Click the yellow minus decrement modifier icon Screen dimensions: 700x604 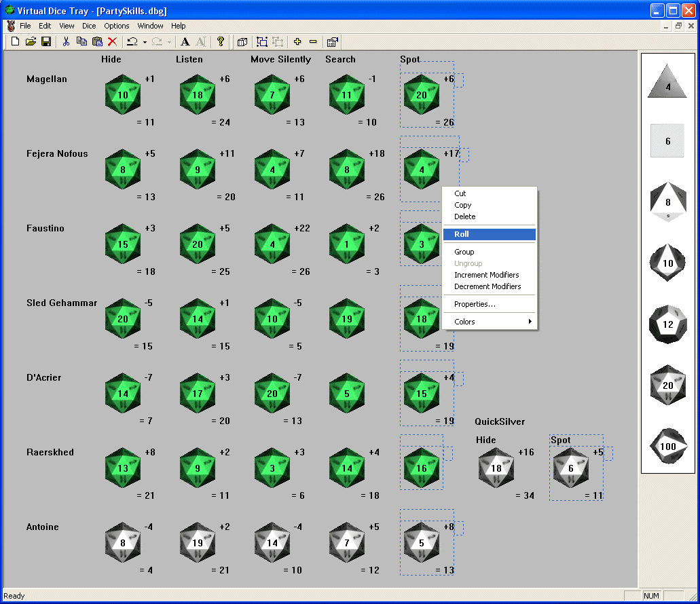click(x=313, y=41)
